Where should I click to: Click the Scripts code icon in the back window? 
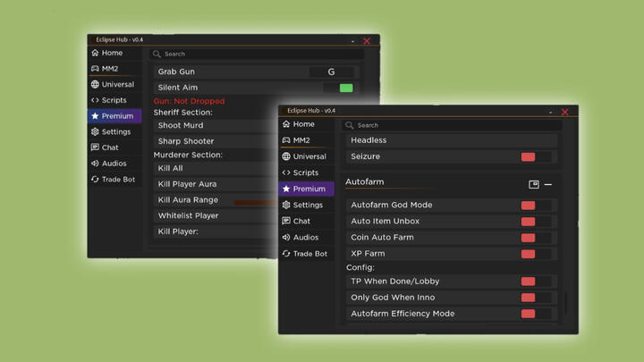95,101
